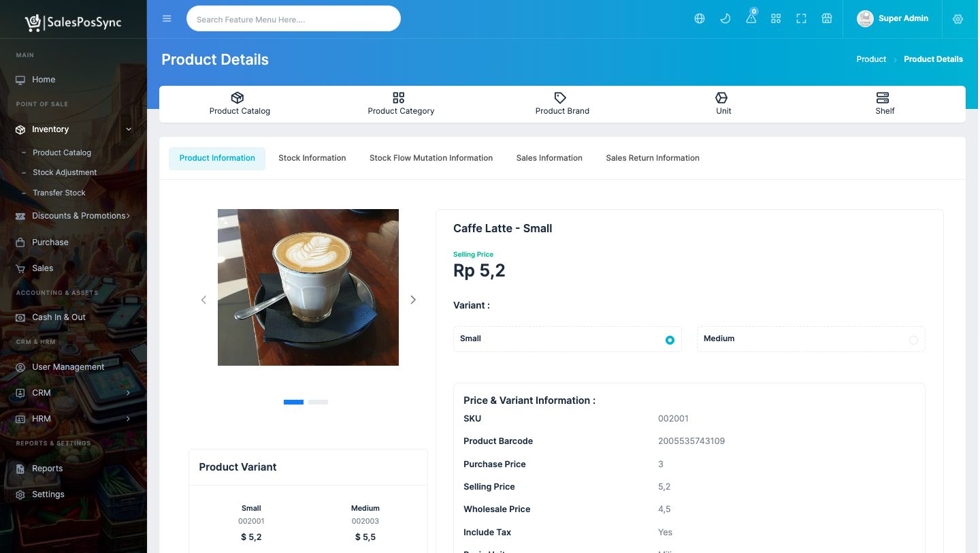Click the Home monitor icon in sidebar

[20, 80]
